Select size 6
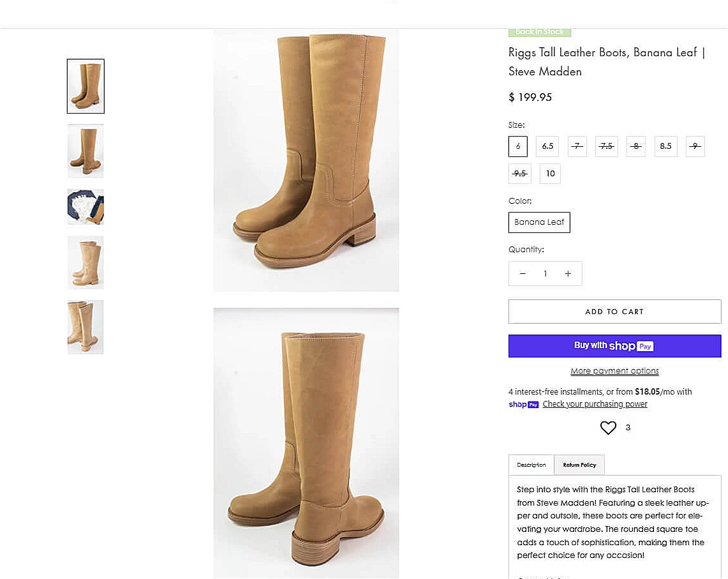 tap(517, 146)
